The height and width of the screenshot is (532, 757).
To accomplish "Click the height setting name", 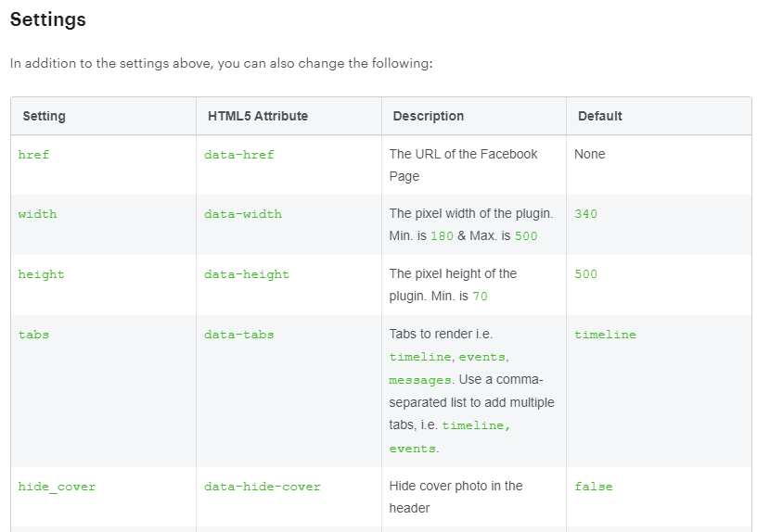I will pos(42,274).
